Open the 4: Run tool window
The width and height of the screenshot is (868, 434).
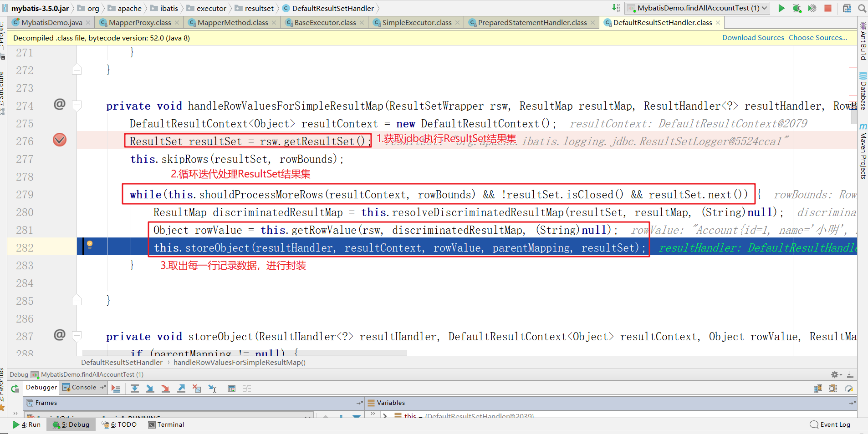click(27, 425)
